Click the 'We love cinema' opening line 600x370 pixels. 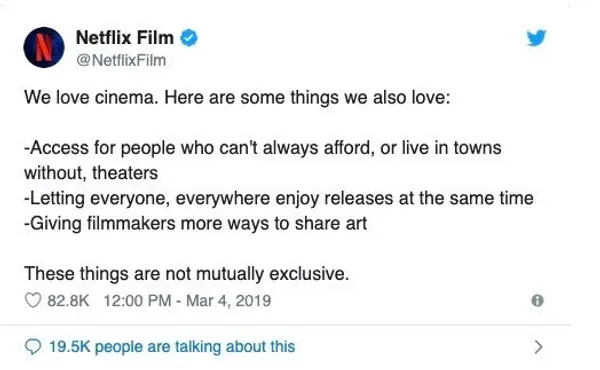(x=237, y=97)
